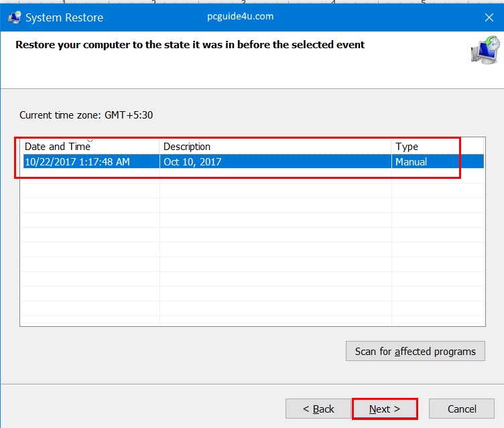504x428 pixels.
Task: Click blank header right of Type column
Action: pos(472,146)
